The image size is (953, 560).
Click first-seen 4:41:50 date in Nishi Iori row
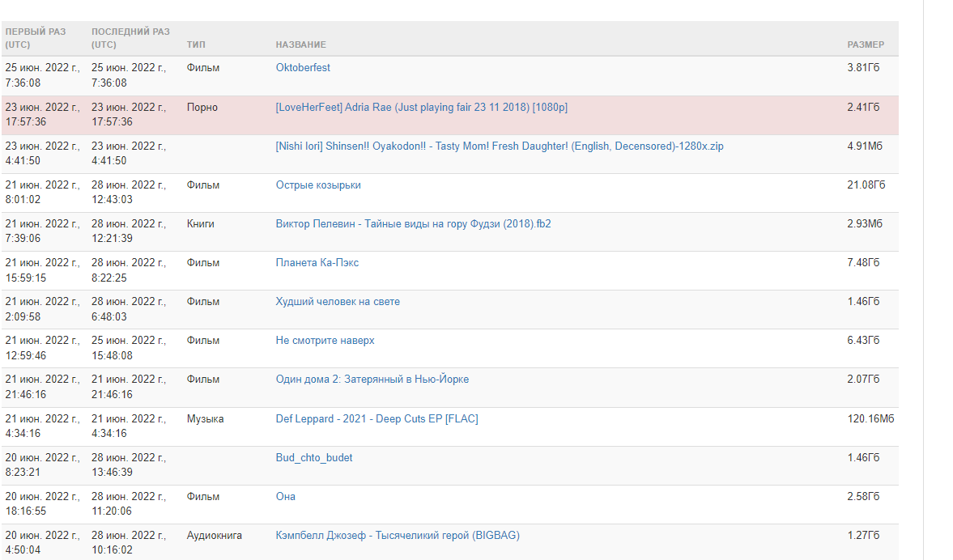click(x=43, y=153)
